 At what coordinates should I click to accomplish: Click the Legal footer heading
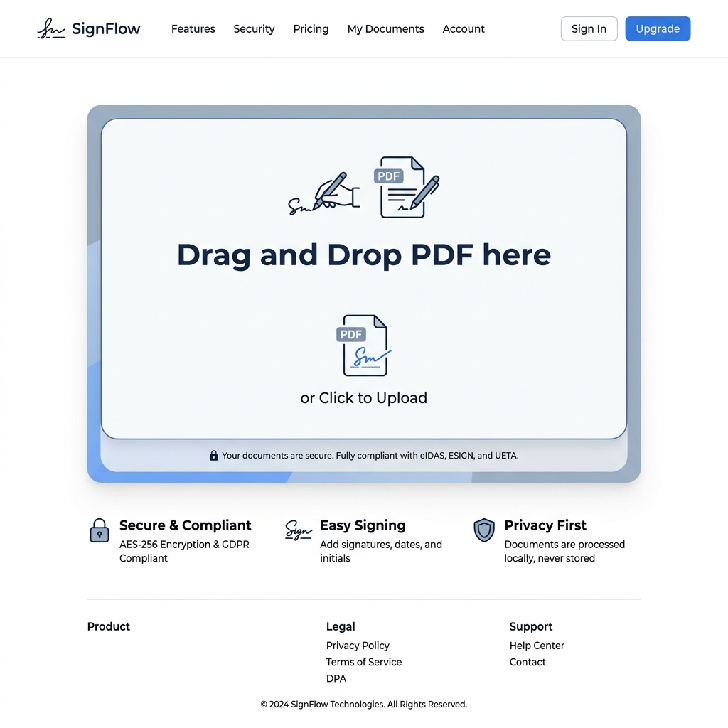point(341,626)
